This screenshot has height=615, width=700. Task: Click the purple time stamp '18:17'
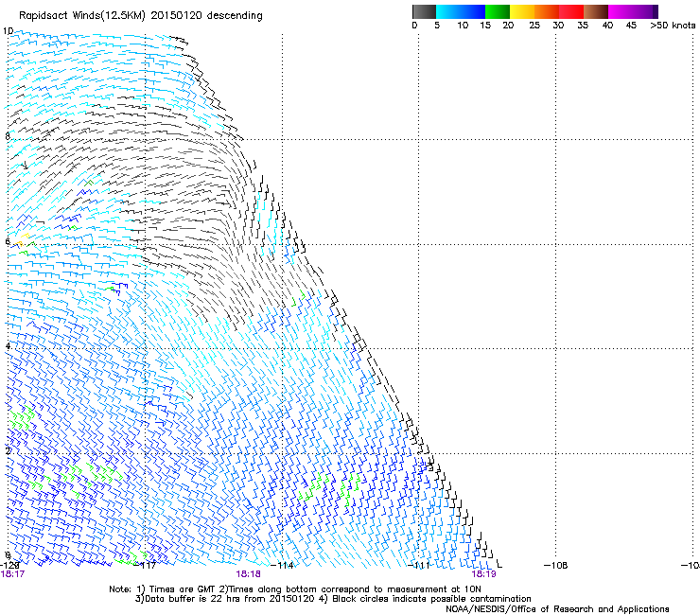pyautogui.click(x=12, y=574)
